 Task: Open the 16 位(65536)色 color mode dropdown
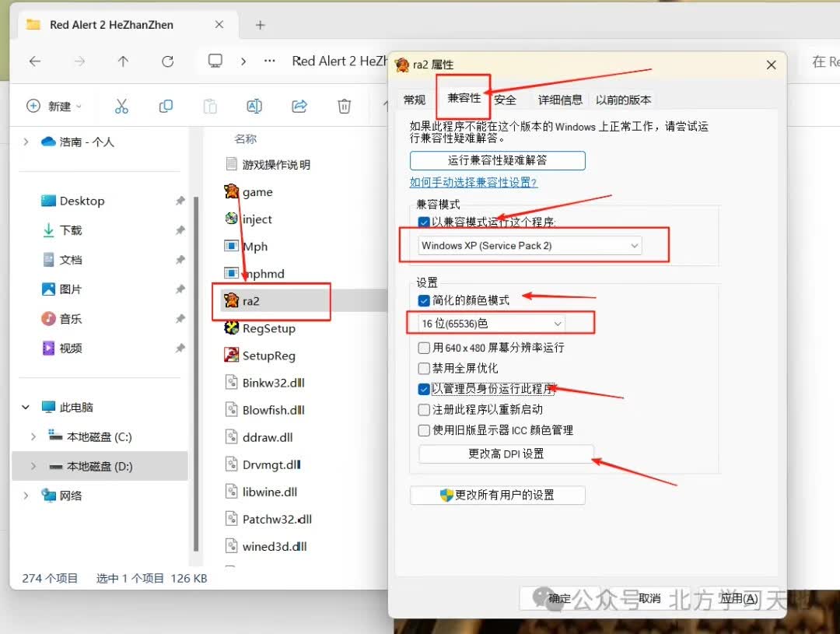(492, 324)
